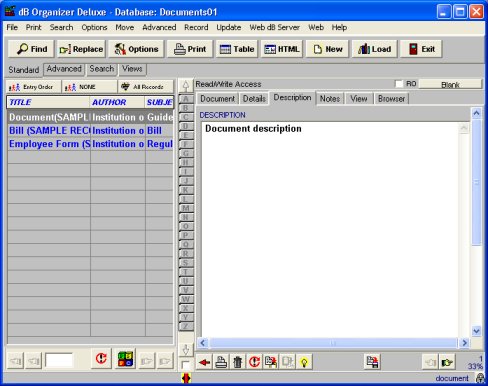Click the colored grid squares icon
488x386 pixels.
tap(125, 359)
